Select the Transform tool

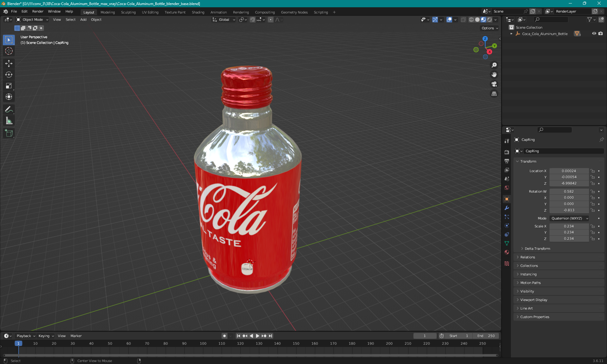(9, 97)
